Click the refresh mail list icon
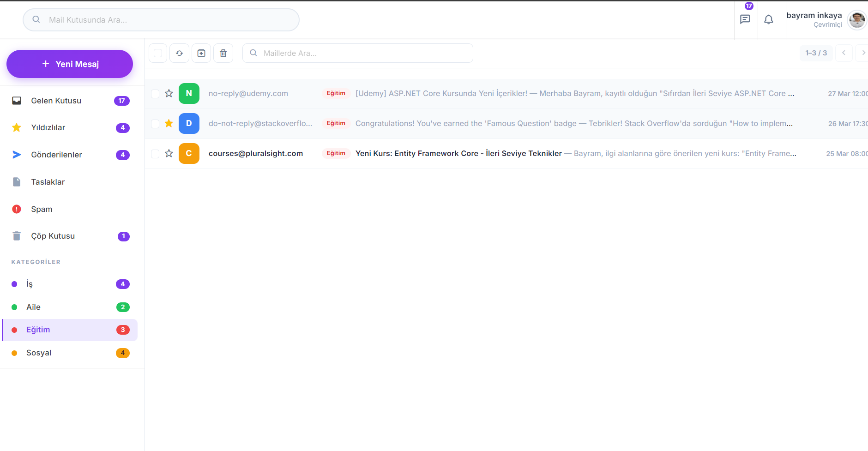This screenshot has width=868, height=451. [179, 53]
